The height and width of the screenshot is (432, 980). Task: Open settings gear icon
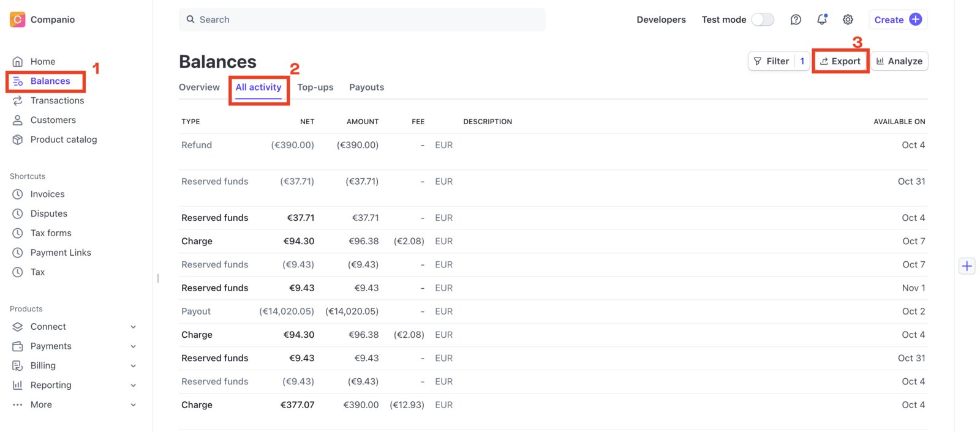click(848, 20)
